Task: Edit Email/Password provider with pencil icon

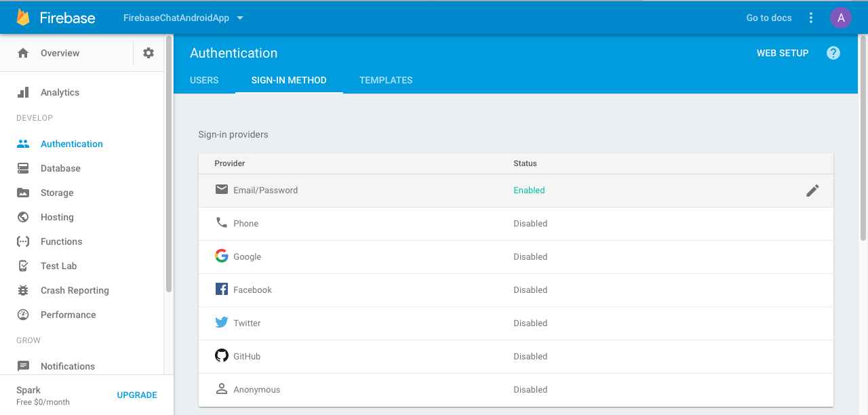Action: 812,191
